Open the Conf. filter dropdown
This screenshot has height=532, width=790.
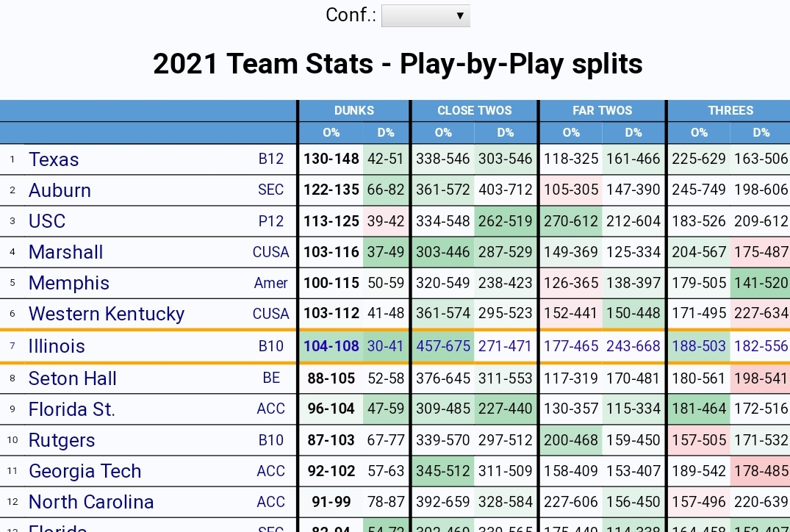pos(425,15)
